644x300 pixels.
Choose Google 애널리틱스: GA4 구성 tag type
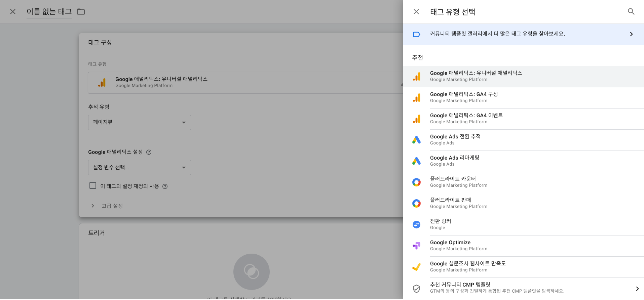coord(523,98)
